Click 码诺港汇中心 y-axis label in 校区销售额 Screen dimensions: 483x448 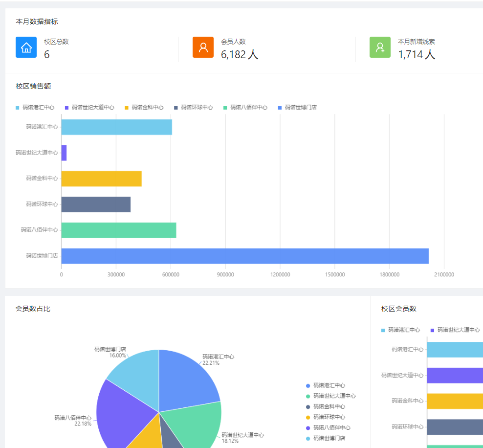(42, 127)
